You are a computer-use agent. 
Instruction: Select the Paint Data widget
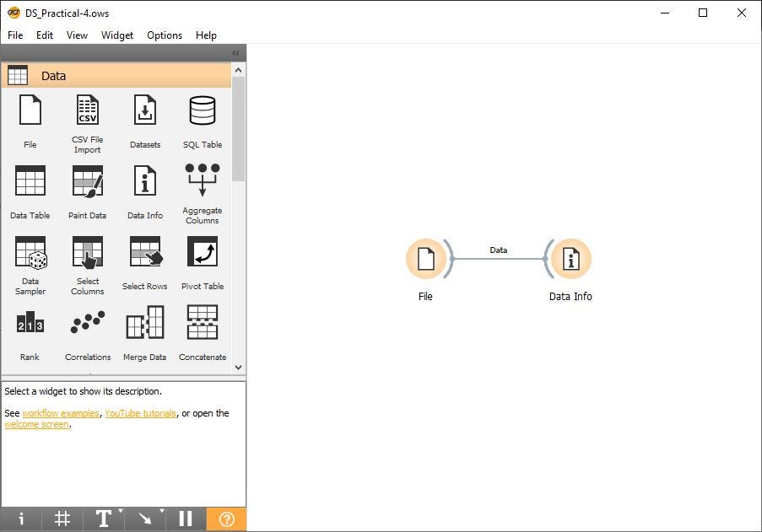tap(88, 191)
